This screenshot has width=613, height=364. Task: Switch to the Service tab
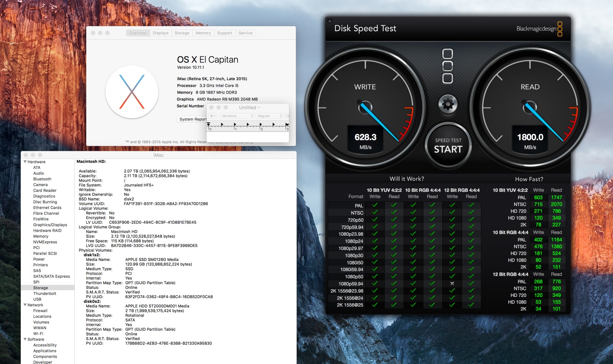[x=246, y=33]
